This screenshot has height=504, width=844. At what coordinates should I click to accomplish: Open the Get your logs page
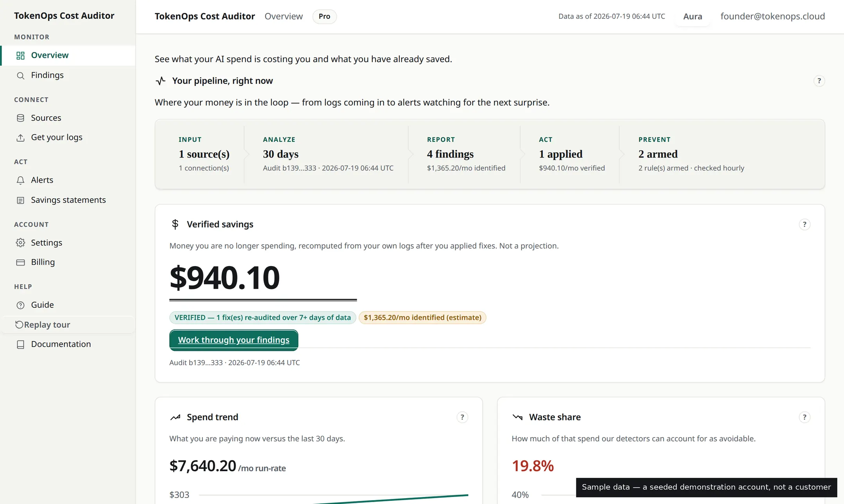click(68, 138)
